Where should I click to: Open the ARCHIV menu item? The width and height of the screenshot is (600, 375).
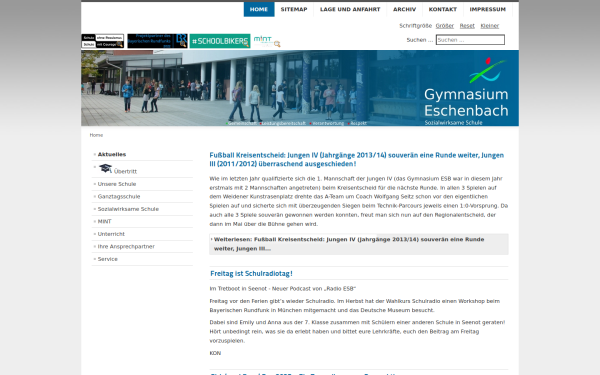tap(404, 9)
